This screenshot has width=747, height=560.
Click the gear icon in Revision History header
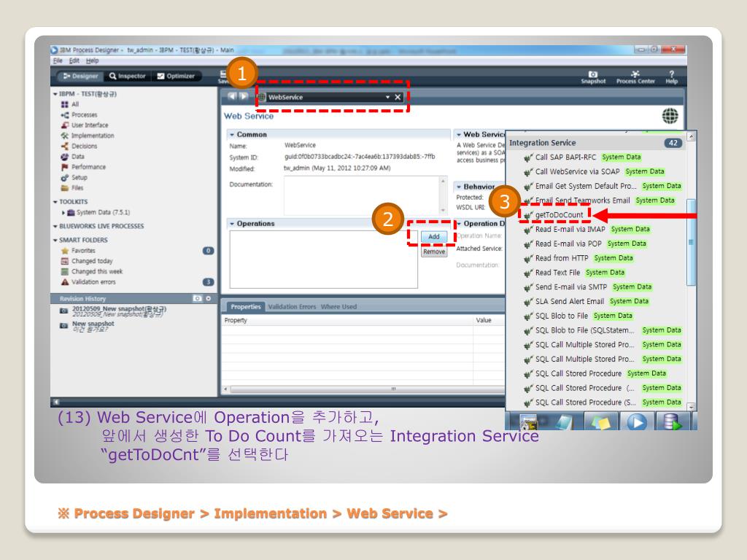(208, 298)
